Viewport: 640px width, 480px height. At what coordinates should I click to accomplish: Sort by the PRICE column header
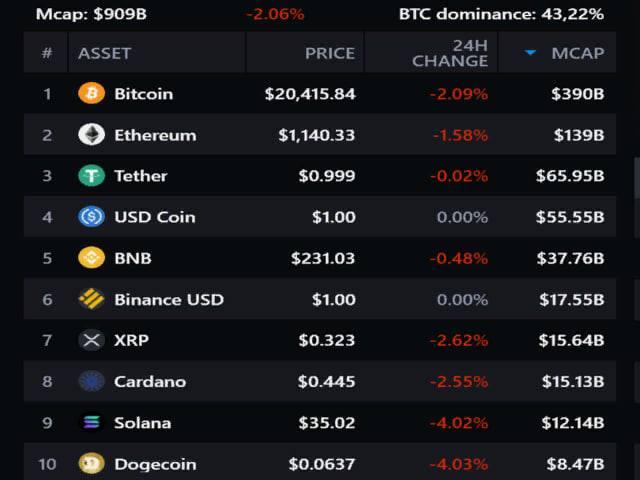pyautogui.click(x=329, y=53)
